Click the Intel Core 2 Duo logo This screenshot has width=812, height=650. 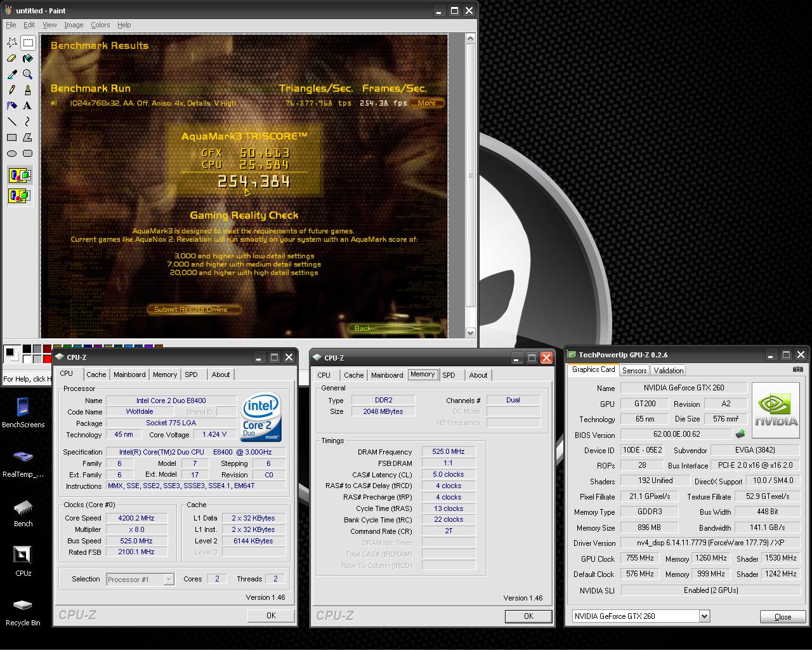point(261,417)
